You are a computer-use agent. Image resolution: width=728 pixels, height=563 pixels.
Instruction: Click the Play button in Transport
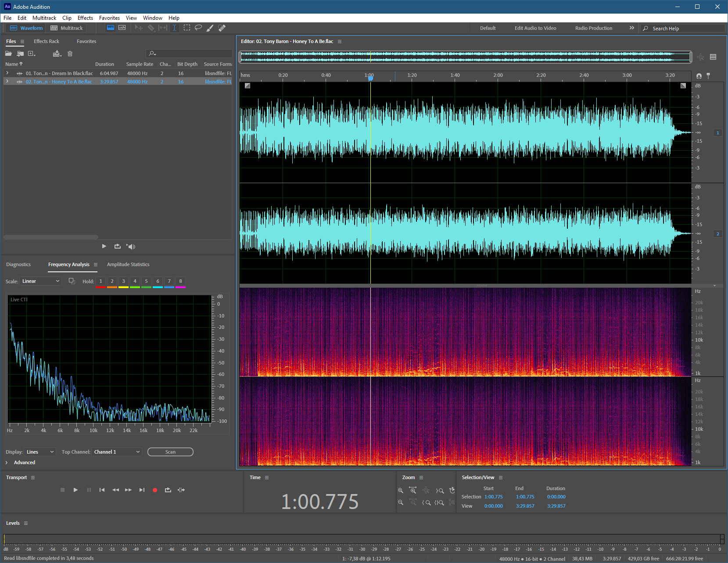click(x=75, y=490)
